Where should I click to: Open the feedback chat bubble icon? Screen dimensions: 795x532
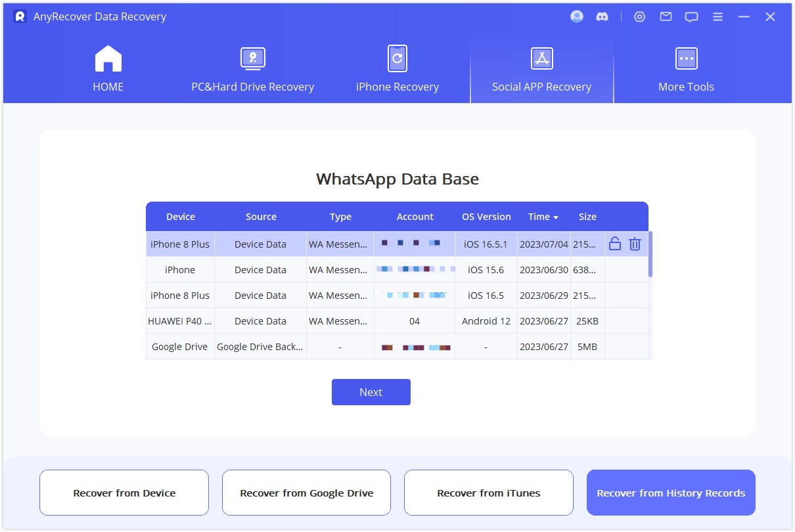click(691, 16)
